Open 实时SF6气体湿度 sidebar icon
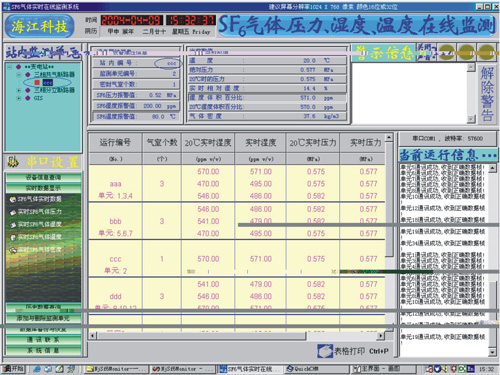Image resolution: width=500 pixels, height=375 pixels. 13,225
